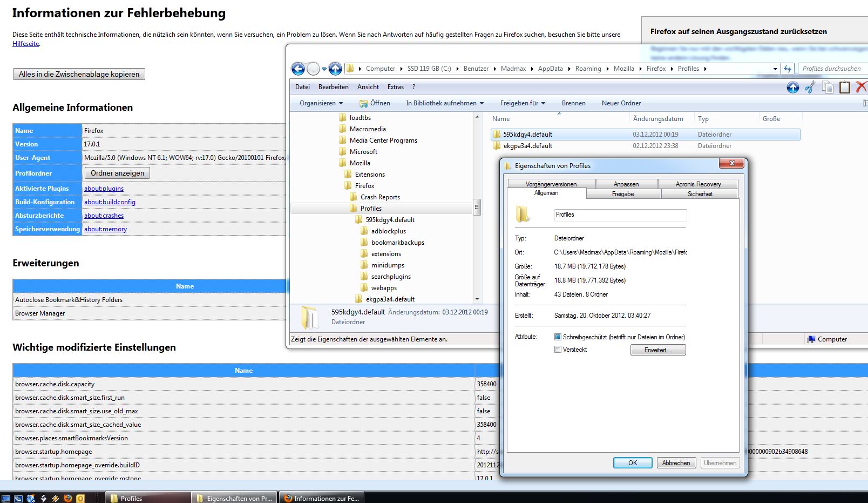Open the Hilfeseite link
The height and width of the screenshot is (503, 868).
point(26,44)
